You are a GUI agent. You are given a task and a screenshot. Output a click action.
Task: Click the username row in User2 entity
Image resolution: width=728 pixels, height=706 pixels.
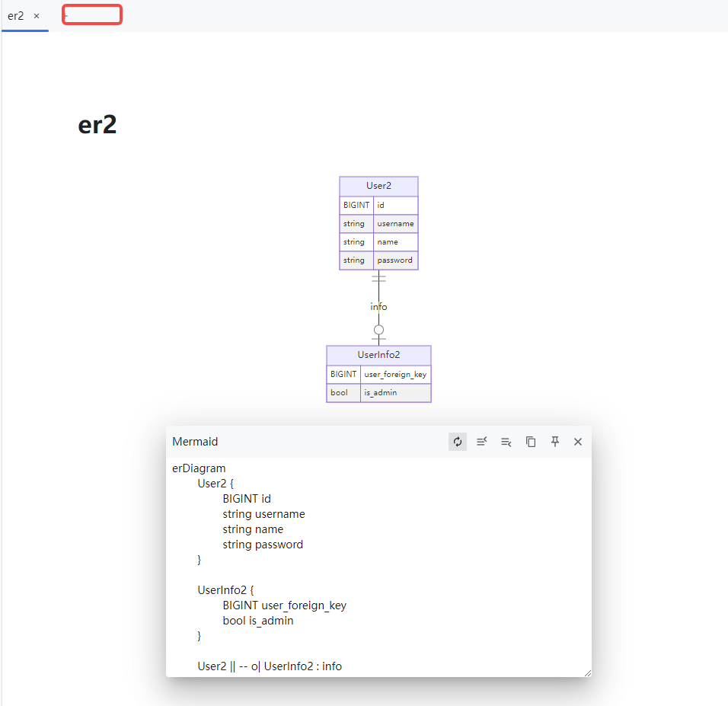pos(378,223)
